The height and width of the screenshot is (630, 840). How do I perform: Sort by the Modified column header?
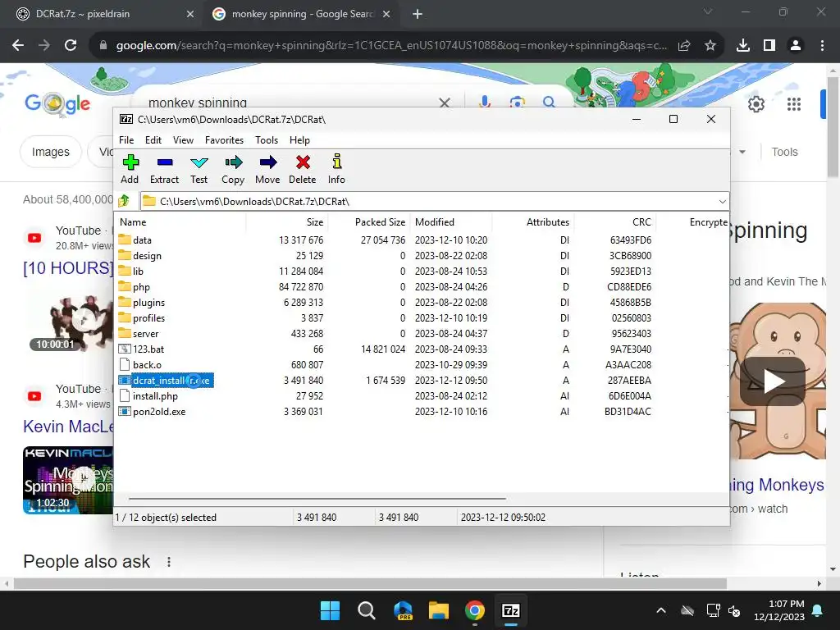coord(451,221)
